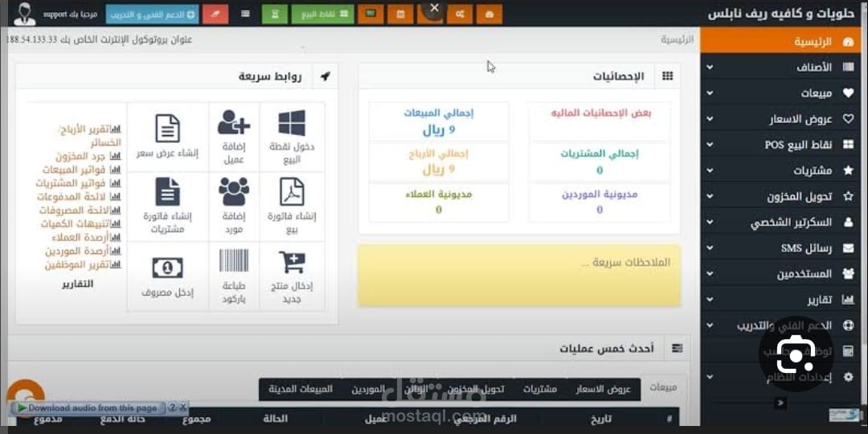Viewport: 868px width, 434px height.
Task: Click the green money note toolbar icon
Action: coord(371,14)
